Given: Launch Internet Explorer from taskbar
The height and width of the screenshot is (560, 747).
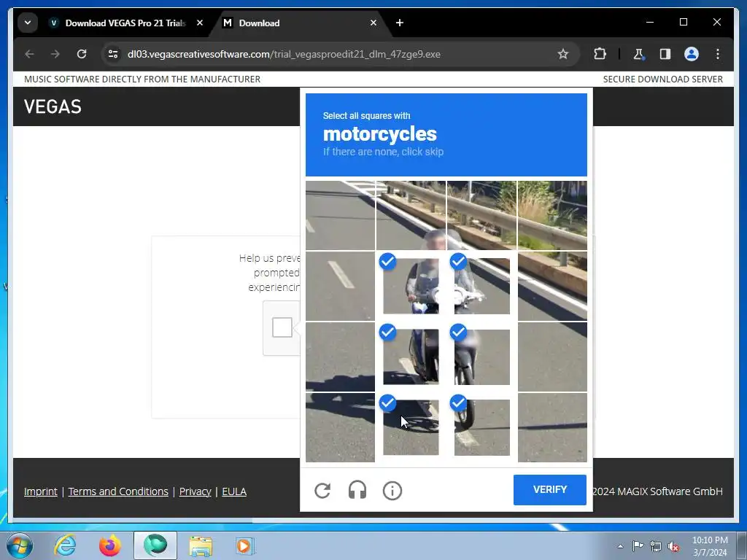Looking at the screenshot, I should 65,545.
